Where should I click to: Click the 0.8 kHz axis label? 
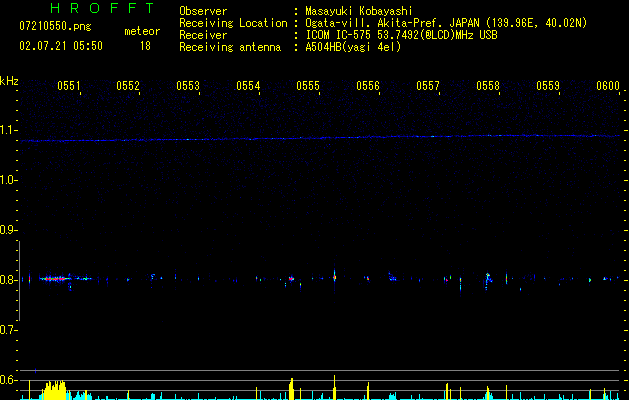click(8, 280)
